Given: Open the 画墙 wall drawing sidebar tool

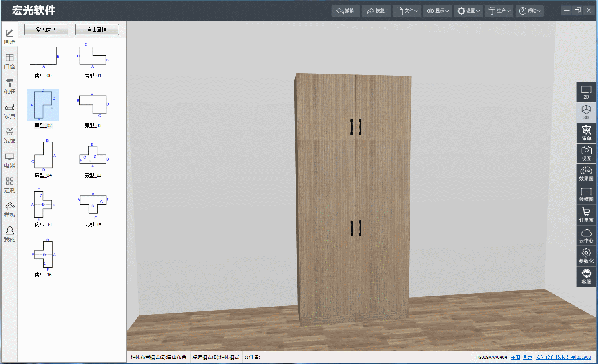Looking at the screenshot, I should [x=10, y=37].
